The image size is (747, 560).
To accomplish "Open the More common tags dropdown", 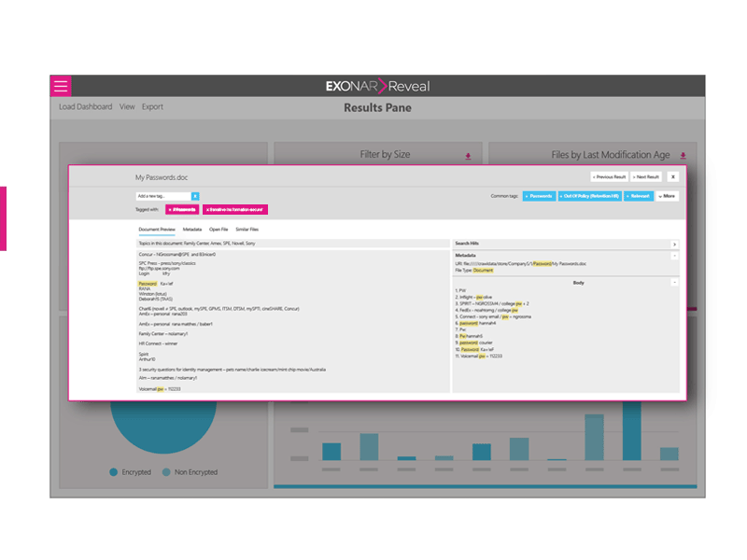I will pyautogui.click(x=667, y=196).
